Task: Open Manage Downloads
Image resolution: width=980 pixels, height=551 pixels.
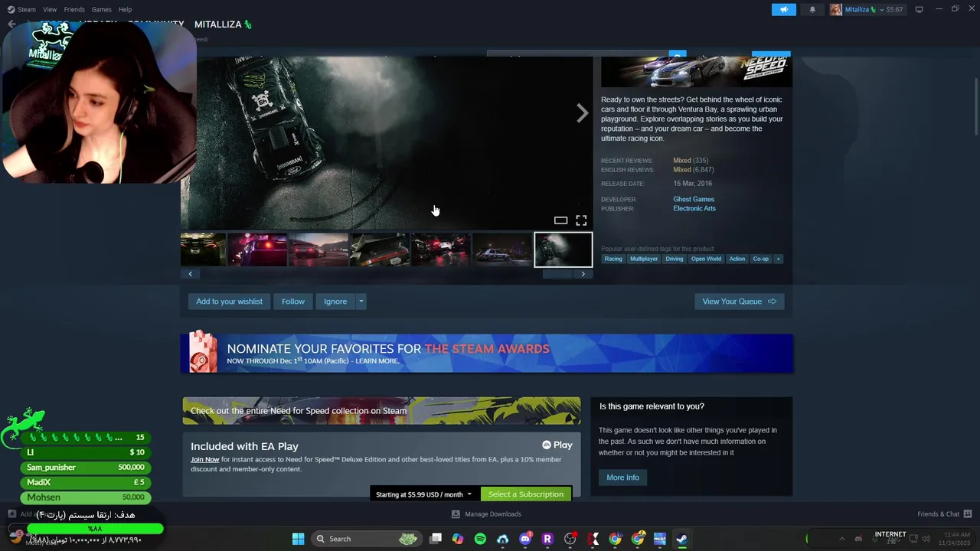Action: 486,514
